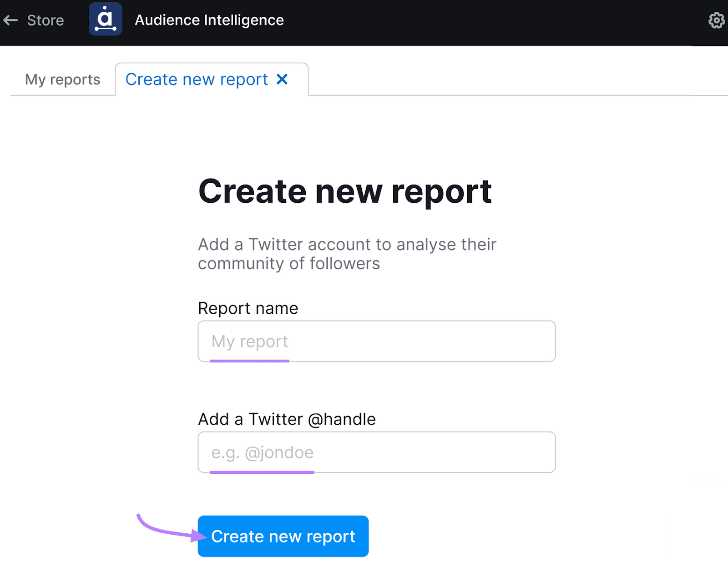Dismiss the open report tab using the X icon
728x562 pixels.
click(283, 79)
